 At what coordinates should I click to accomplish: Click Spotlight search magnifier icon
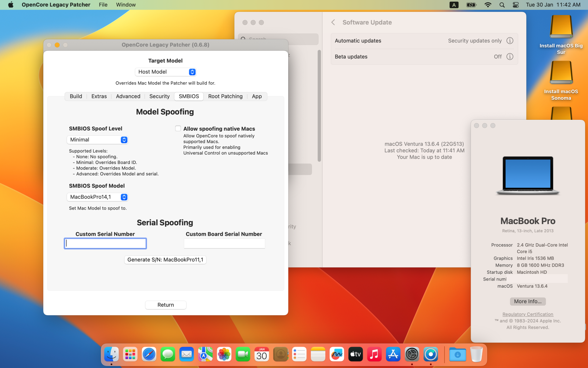click(502, 5)
